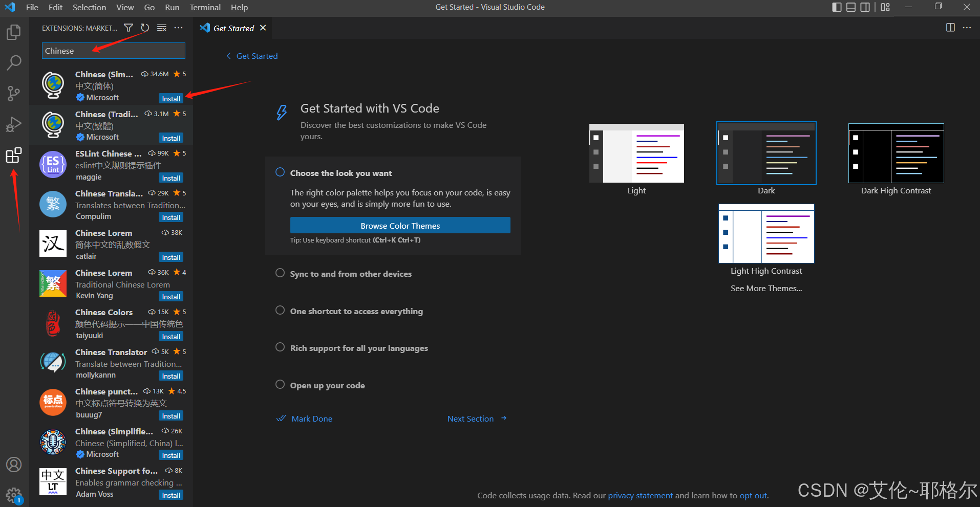Select 'Sync to and from other devices' step
Screen dimensions: 980x507
[x=351, y=274]
